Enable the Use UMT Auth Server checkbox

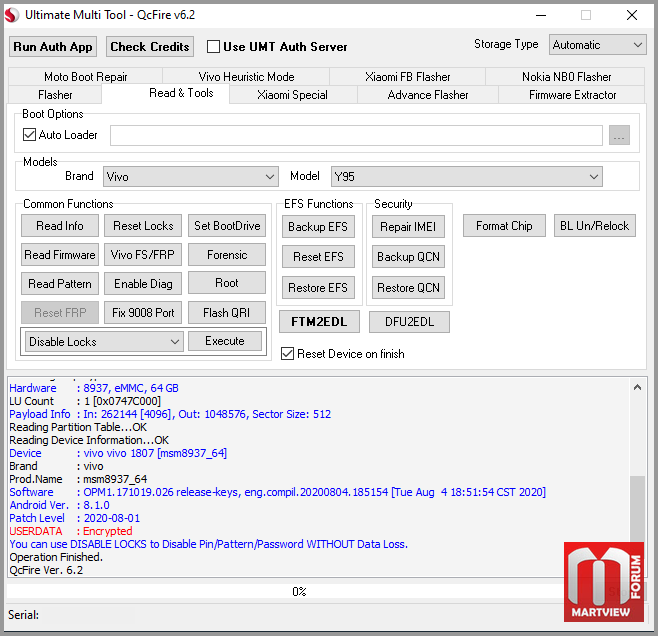pyautogui.click(x=213, y=46)
